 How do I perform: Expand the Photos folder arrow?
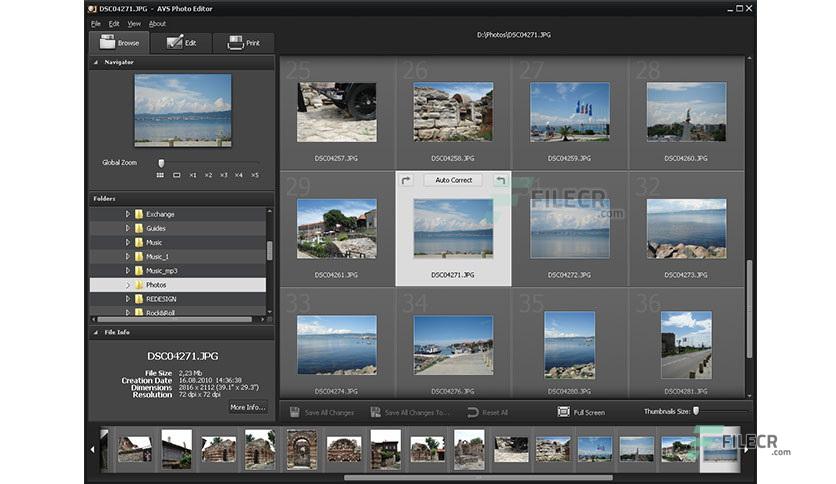127,285
